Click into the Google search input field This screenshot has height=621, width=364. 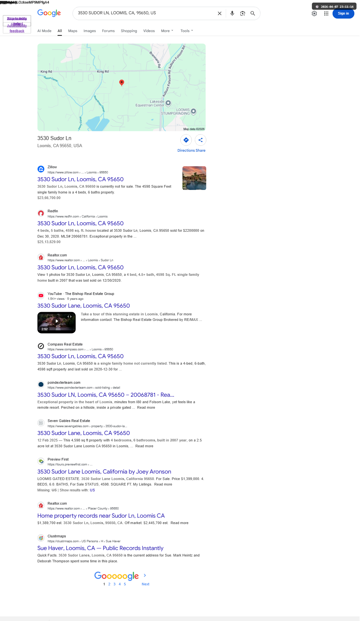146,13
